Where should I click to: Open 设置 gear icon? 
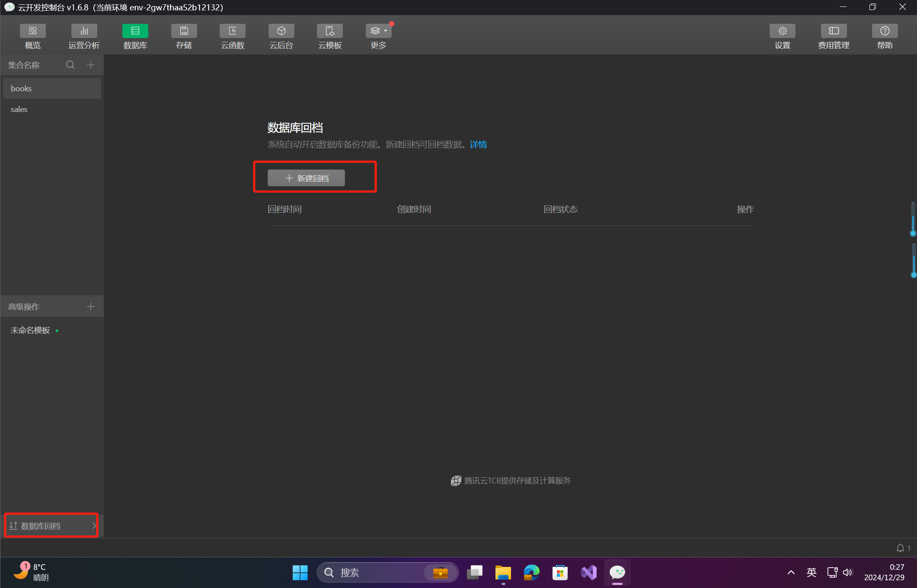[x=782, y=31]
